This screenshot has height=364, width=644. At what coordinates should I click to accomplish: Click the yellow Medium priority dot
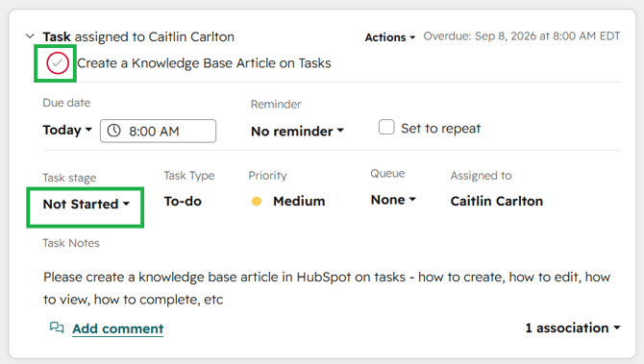point(257,201)
